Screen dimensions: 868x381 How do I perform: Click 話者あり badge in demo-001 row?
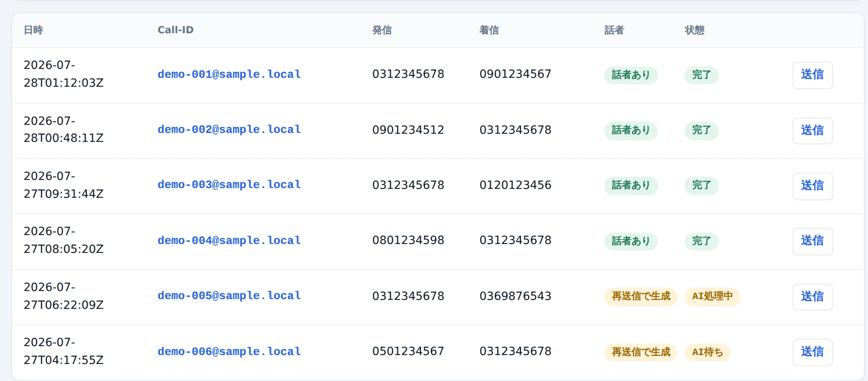tap(631, 75)
